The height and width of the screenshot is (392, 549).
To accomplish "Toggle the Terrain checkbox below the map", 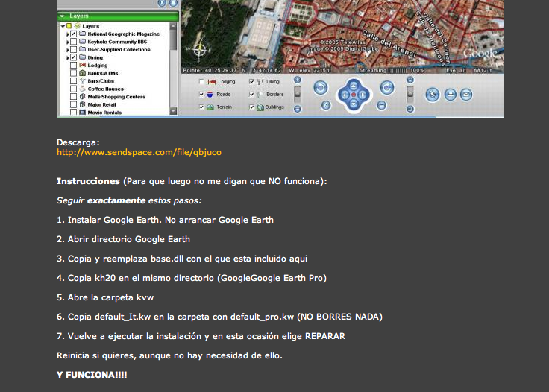I will click(x=201, y=107).
